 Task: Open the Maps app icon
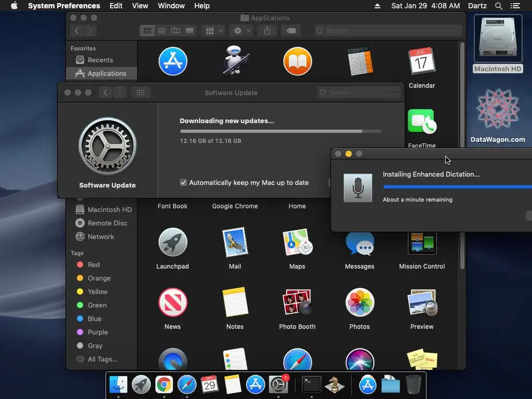point(297,242)
